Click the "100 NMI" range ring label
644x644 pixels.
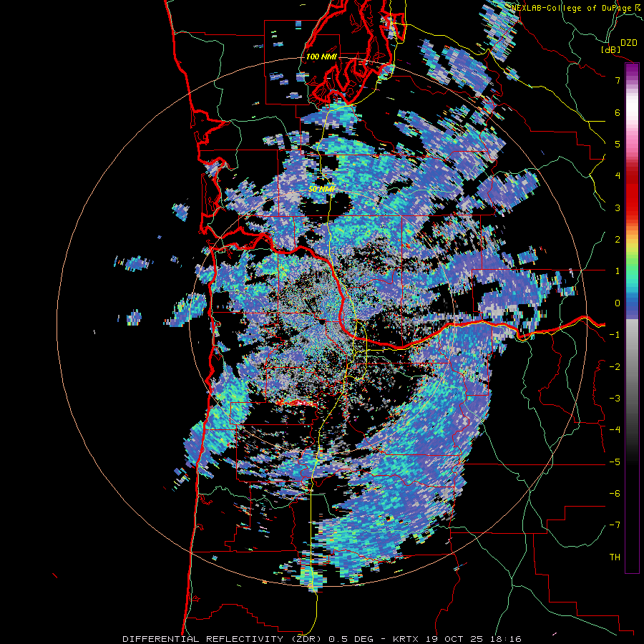pos(321,57)
